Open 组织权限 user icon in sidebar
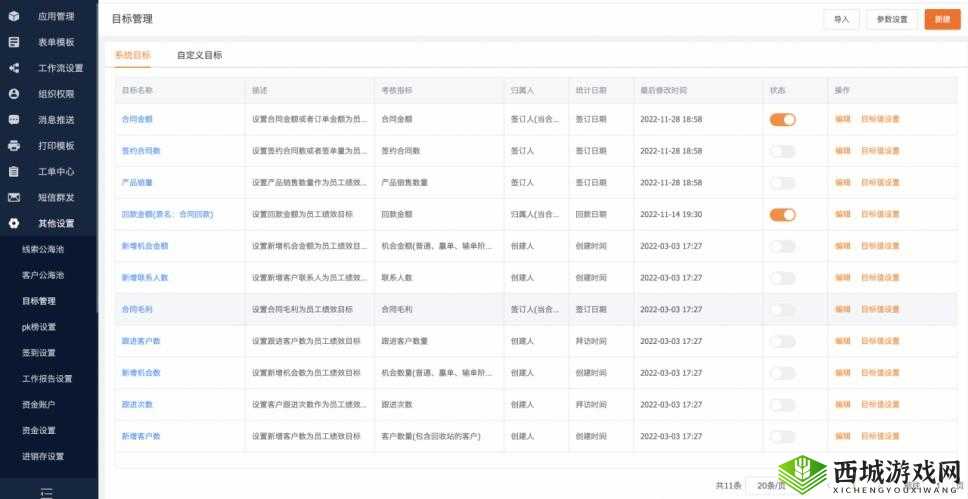The width and height of the screenshot is (968, 499). pos(14,94)
